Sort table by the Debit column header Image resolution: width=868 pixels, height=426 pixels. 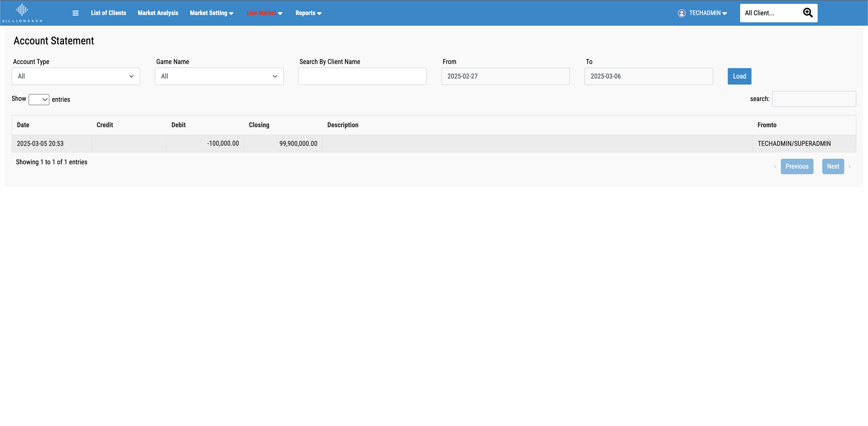(178, 125)
